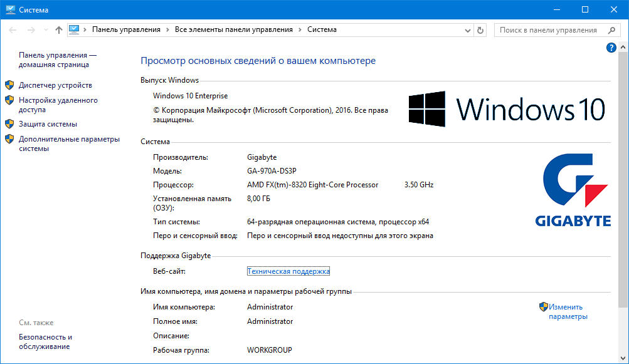Click 'Изменить параметры' link
The image size is (629, 364).
tap(568, 311)
